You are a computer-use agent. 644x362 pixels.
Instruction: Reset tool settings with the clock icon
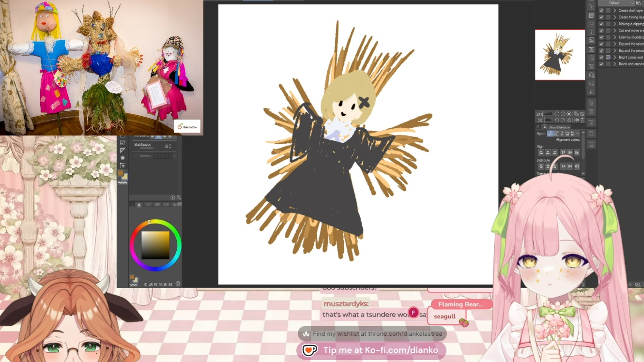pos(173,197)
